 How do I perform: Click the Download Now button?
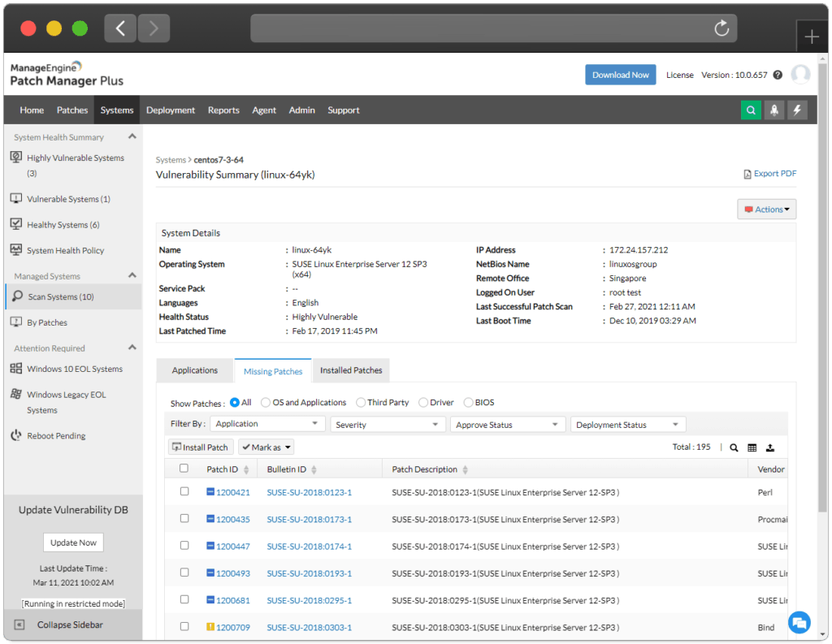[x=620, y=75]
